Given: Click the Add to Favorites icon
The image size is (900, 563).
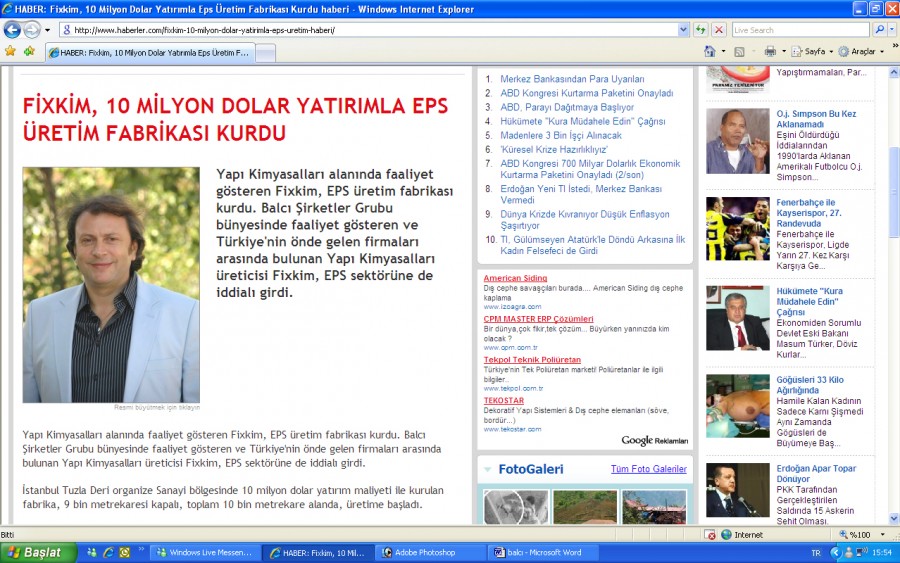Looking at the screenshot, I should [x=29, y=52].
